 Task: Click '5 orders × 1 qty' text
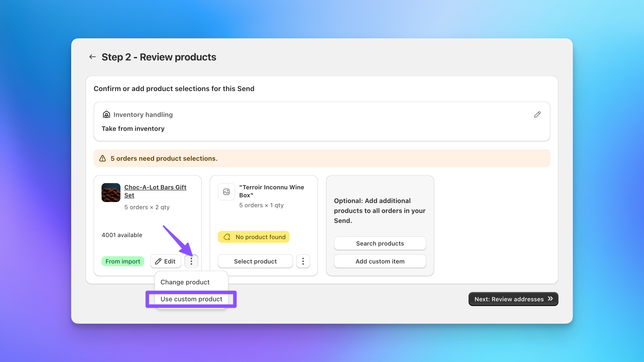coord(261,205)
